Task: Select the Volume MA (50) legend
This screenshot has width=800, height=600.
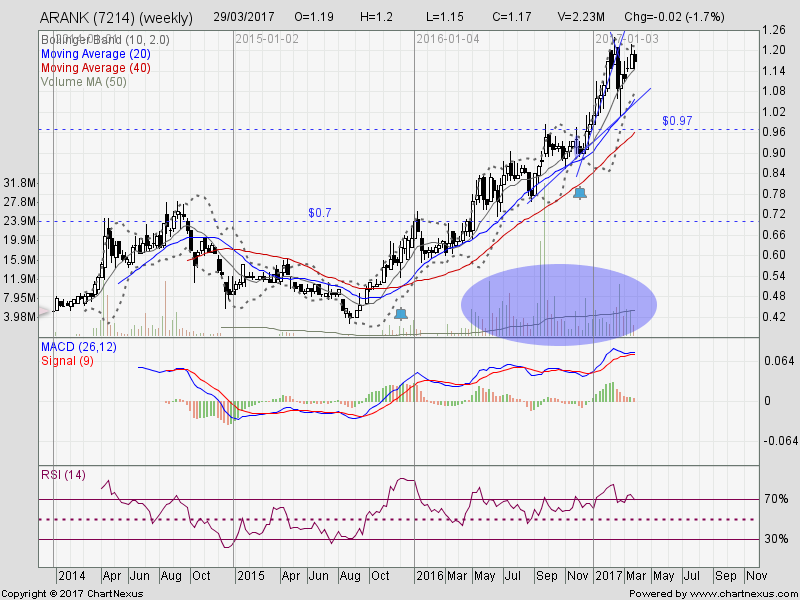Action: (84, 82)
